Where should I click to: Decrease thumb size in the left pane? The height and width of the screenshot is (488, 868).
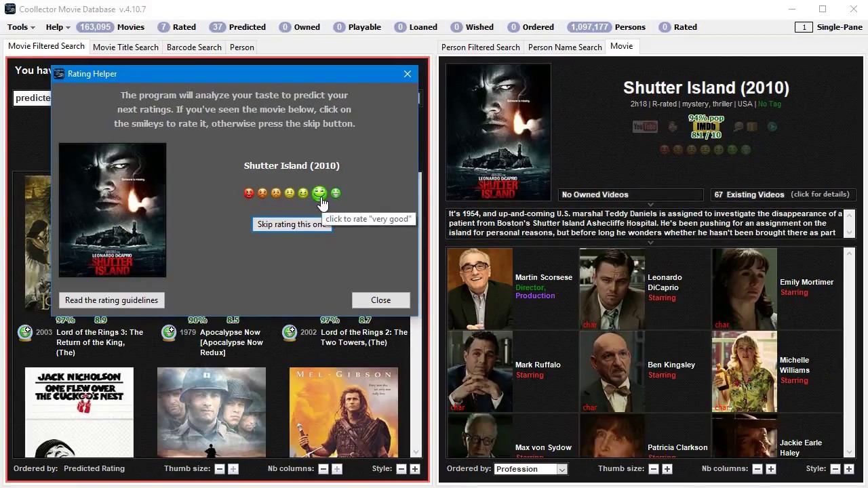pos(220,469)
